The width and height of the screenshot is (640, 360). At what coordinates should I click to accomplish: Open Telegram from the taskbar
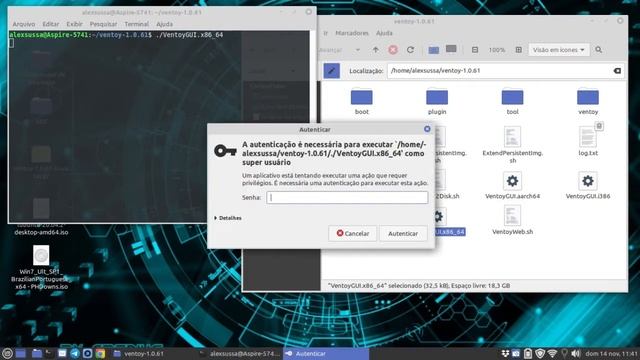[x=75, y=353]
